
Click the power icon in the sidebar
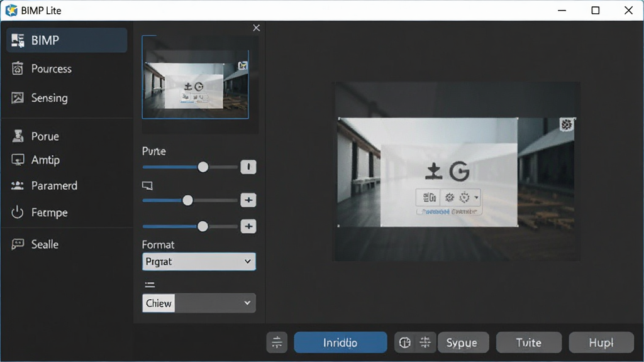click(x=17, y=212)
